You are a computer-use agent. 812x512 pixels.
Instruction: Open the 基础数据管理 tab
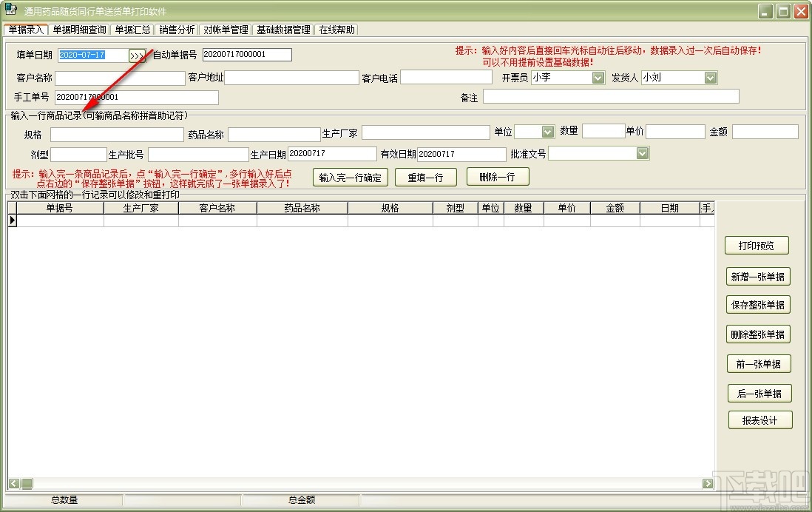click(284, 30)
